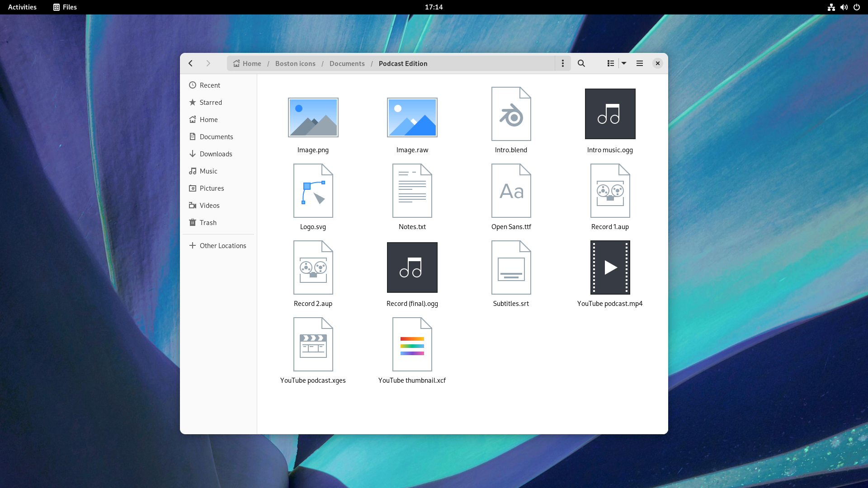This screenshot has width=868, height=488.
Task: Open the Activities overview
Action: click(x=22, y=7)
